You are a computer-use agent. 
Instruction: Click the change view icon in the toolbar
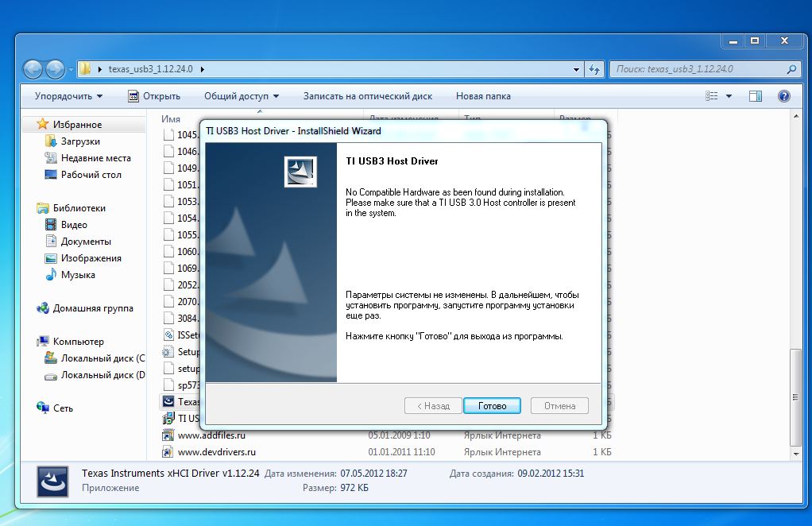pyautogui.click(x=712, y=96)
